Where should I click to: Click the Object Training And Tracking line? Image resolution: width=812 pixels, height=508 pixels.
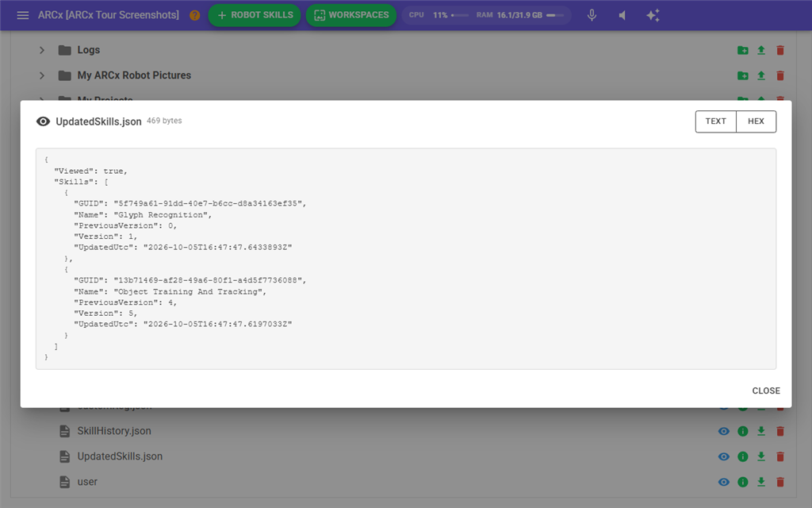[170, 291]
